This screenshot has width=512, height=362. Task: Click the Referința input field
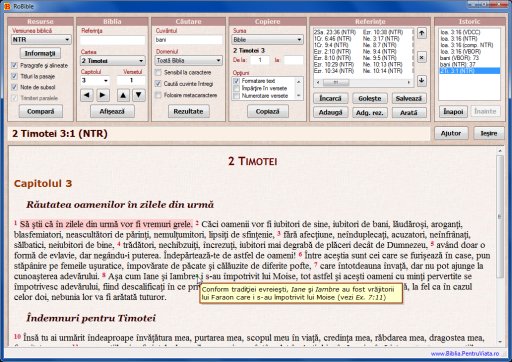click(x=113, y=40)
